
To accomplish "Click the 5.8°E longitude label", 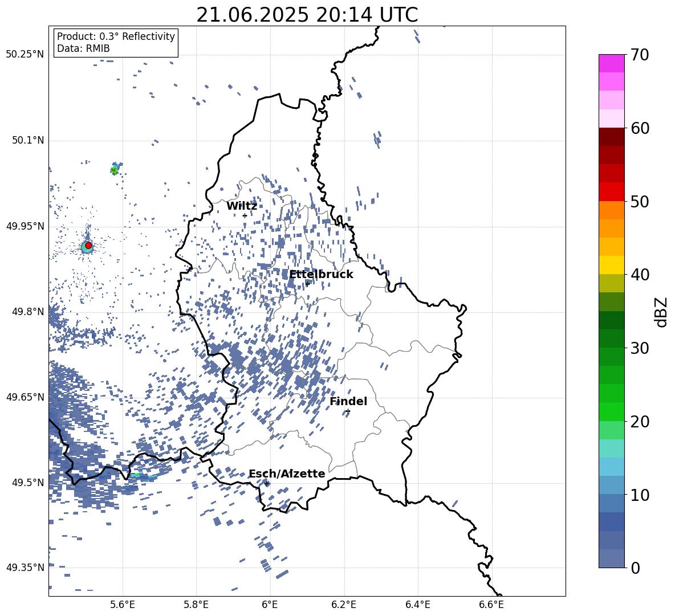I will pos(196,605).
